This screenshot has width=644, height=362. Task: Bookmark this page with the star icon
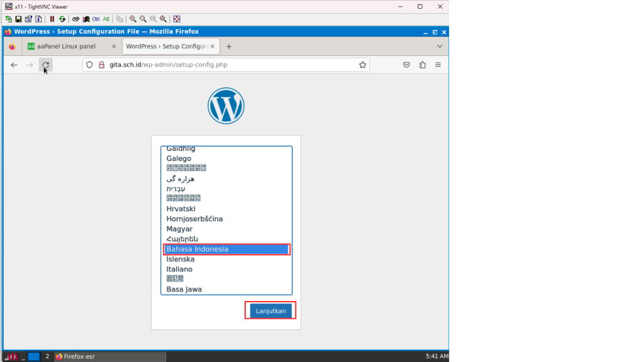(x=362, y=65)
